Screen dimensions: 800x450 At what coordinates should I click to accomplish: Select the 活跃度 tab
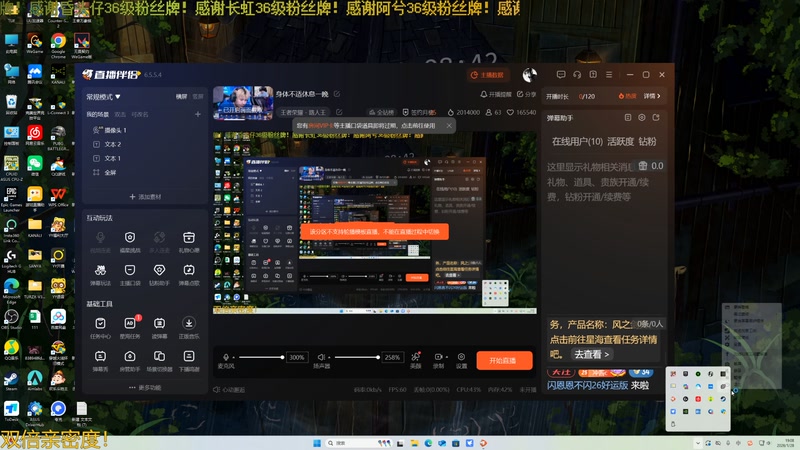620,141
